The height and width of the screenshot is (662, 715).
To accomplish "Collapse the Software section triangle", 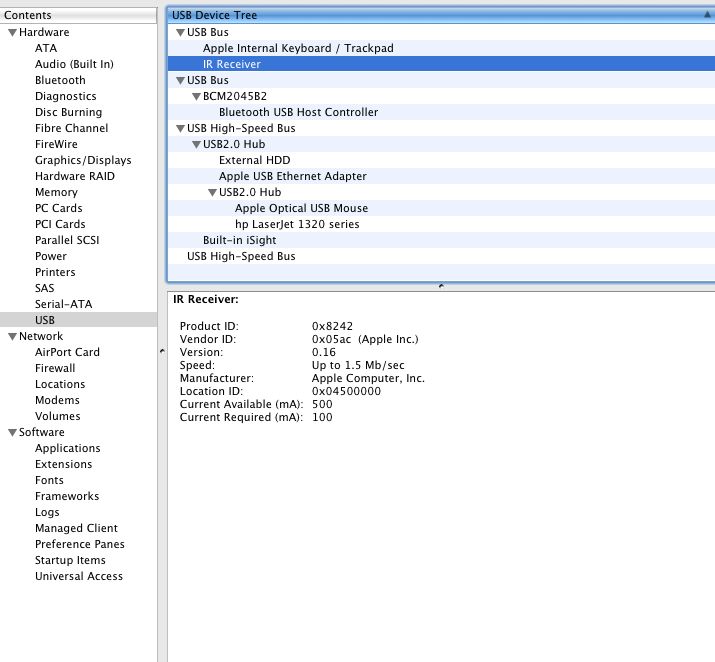I will 12,432.
